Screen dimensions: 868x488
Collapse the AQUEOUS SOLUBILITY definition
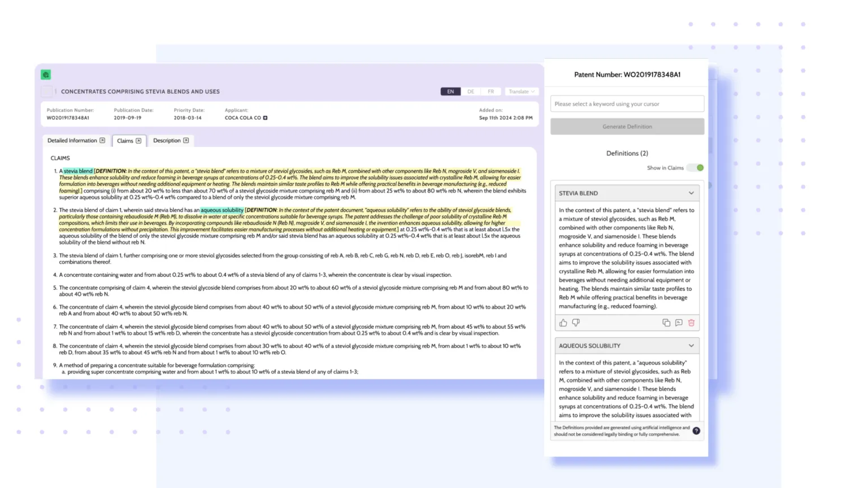tap(691, 346)
